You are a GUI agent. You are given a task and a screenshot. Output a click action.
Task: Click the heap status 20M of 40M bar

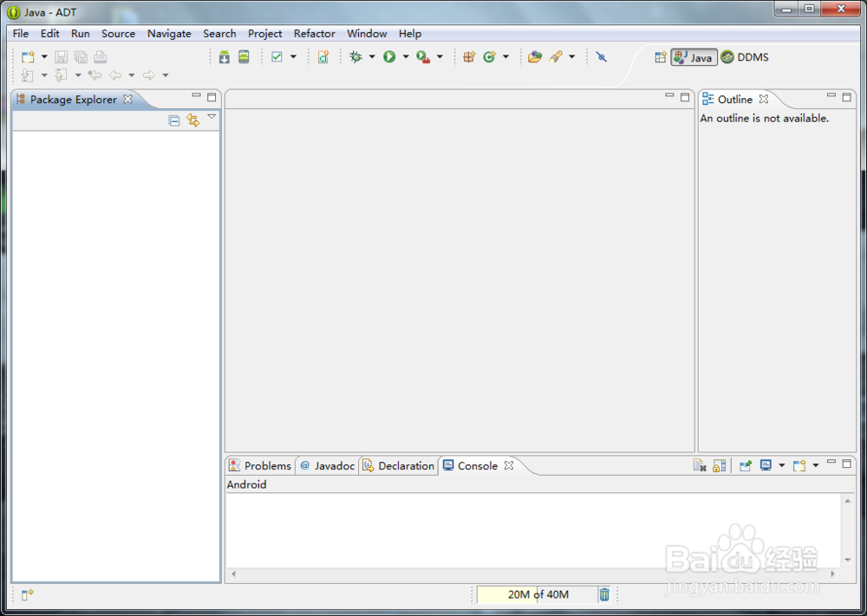point(537,594)
